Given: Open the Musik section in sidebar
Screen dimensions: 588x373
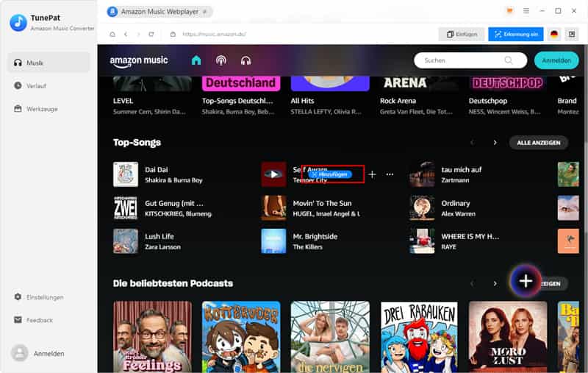Looking at the screenshot, I should coord(49,63).
